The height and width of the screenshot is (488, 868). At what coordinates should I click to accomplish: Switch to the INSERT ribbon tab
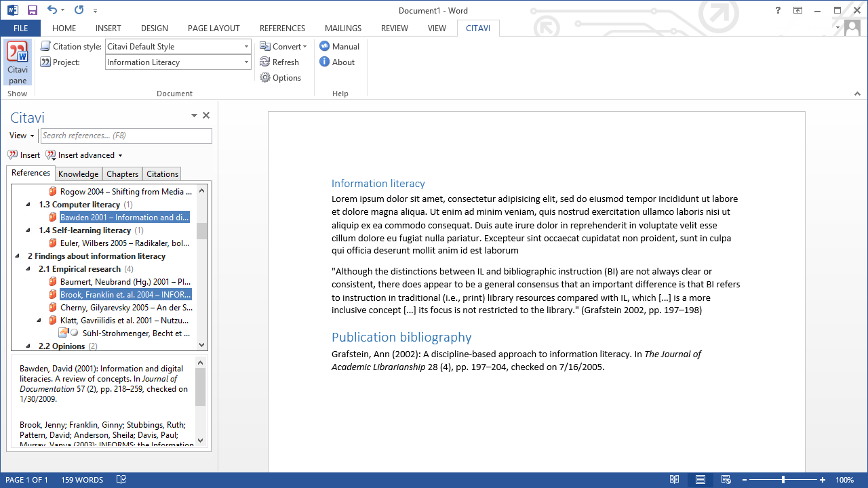coord(108,28)
